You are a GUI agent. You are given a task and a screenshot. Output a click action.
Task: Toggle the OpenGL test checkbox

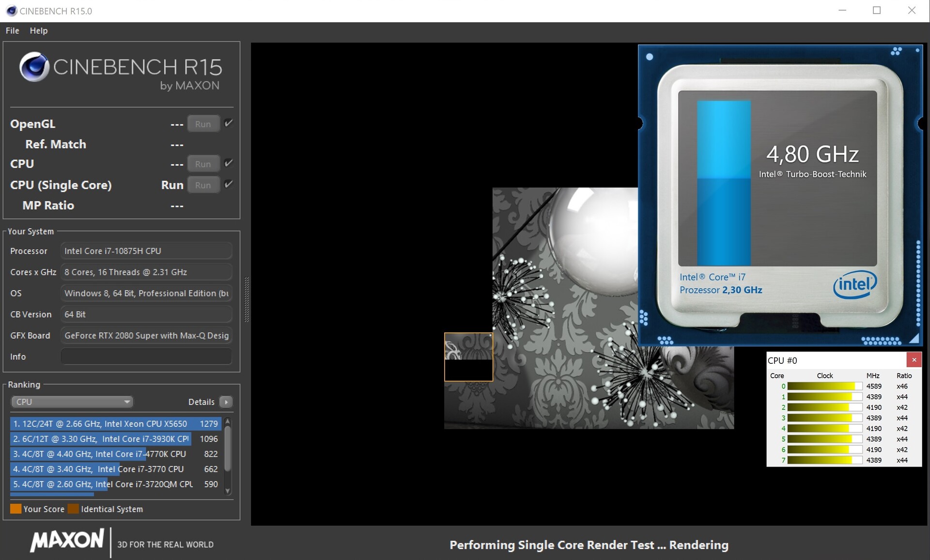[229, 123]
